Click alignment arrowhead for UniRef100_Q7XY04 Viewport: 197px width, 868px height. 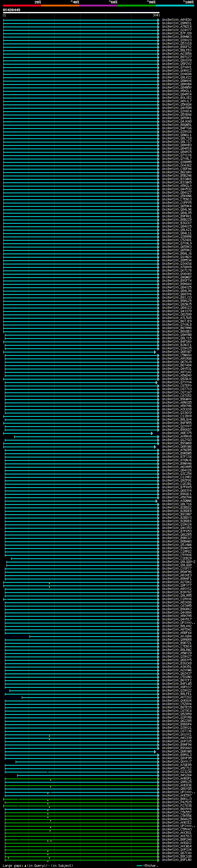pos(157,382)
